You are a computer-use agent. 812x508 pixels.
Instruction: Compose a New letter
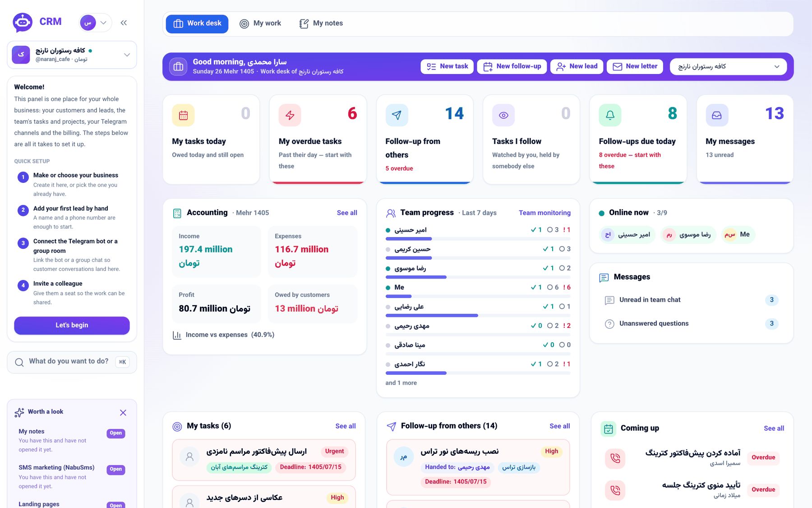pyautogui.click(x=635, y=66)
